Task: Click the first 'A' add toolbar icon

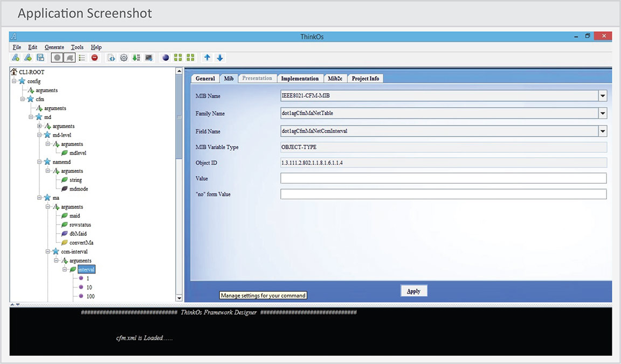Action: pyautogui.click(x=16, y=58)
